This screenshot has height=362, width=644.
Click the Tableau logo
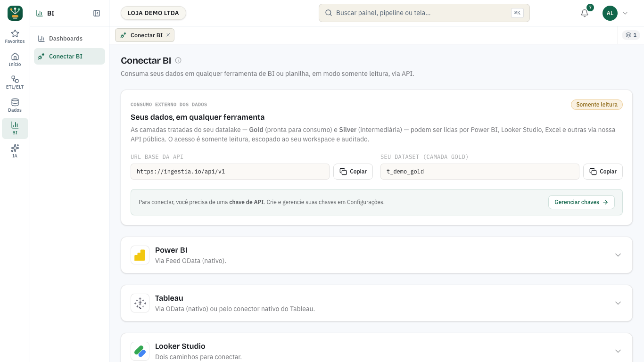tap(140, 303)
